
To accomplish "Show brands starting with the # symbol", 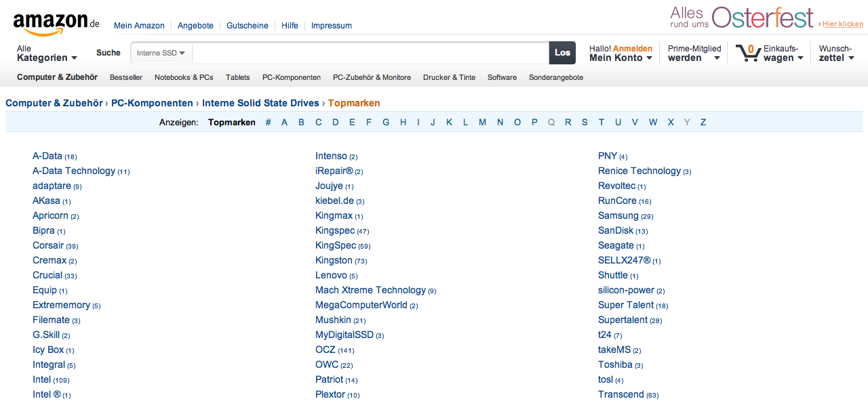I will tap(268, 122).
